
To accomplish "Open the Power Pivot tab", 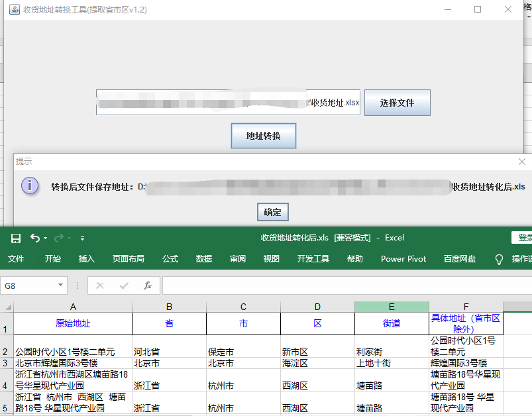I will 403,259.
